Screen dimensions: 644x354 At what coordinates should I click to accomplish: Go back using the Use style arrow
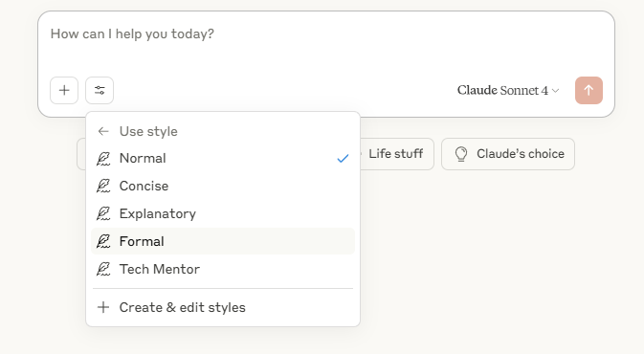103,131
